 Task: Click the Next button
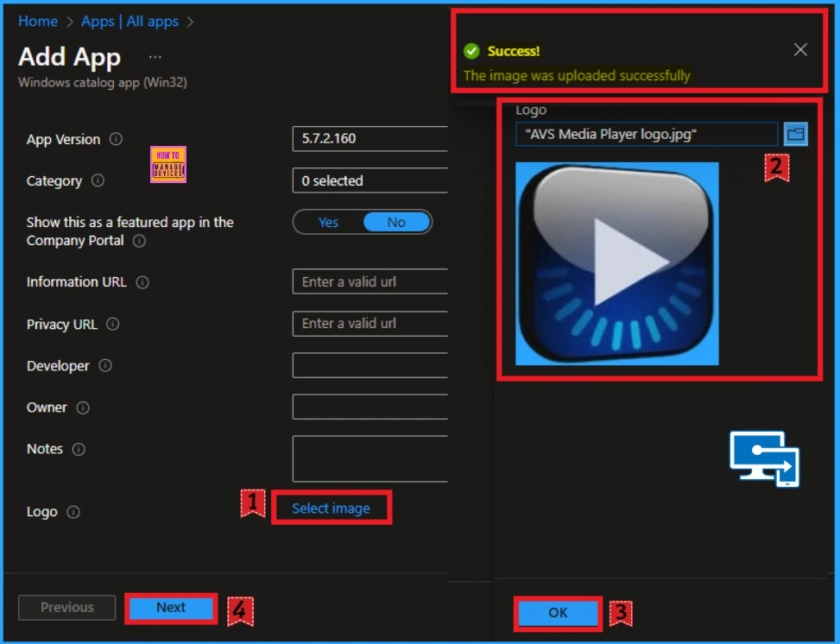(171, 608)
